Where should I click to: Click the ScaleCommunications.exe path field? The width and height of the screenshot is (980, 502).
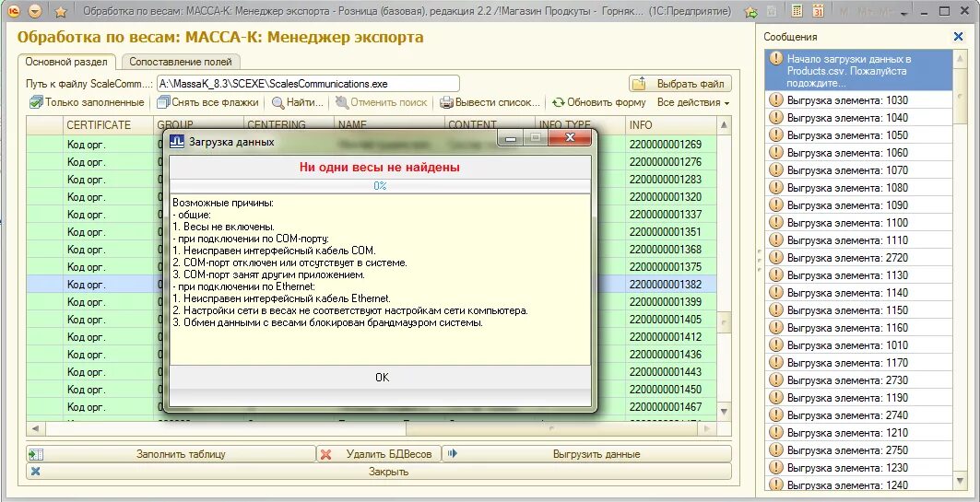[308, 84]
